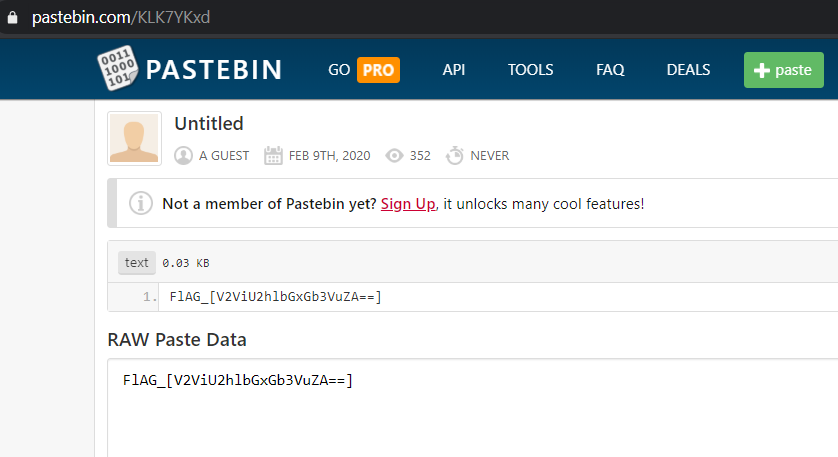Click the pastebin.com URL in address bar
Viewport: 838px width, 457px height.
point(120,18)
